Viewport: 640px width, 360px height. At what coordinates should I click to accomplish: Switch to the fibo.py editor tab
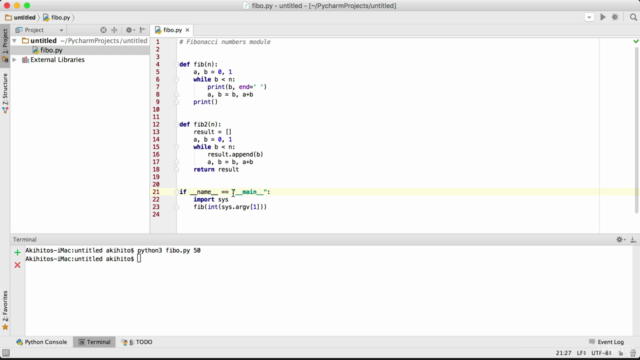click(x=172, y=30)
